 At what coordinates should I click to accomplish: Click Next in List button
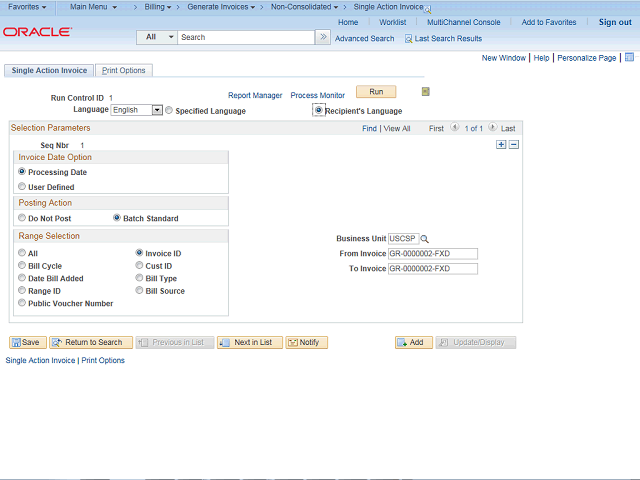click(x=249, y=342)
